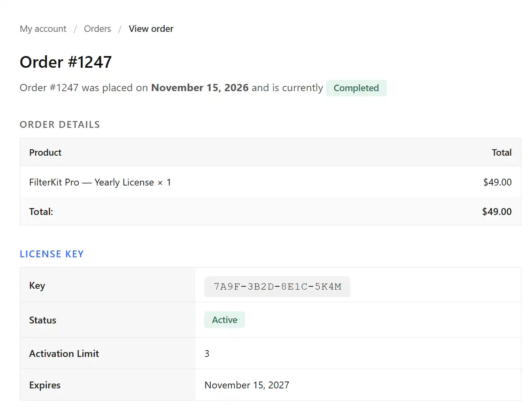
Task: Click the Active license status badge
Action: point(224,319)
